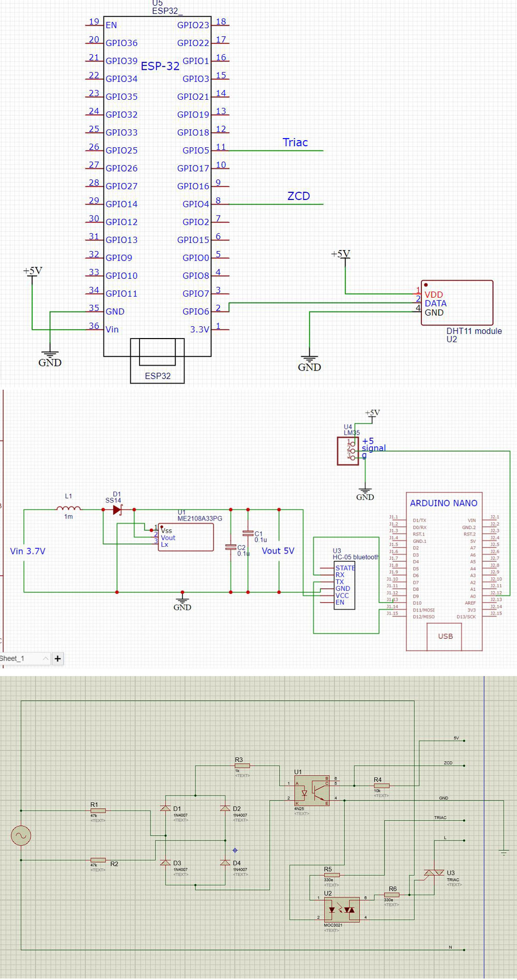Select resistor R2 47k
517x980 pixels.
point(98,860)
